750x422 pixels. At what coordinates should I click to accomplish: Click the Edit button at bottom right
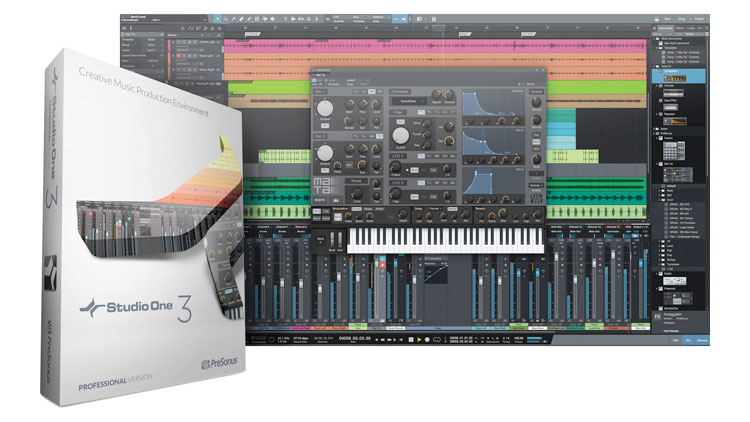pyautogui.click(x=675, y=340)
